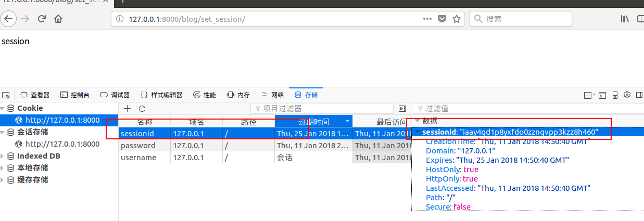Sort by the 过期时间 column header
The width and height of the screenshot is (644, 221).
click(313, 122)
